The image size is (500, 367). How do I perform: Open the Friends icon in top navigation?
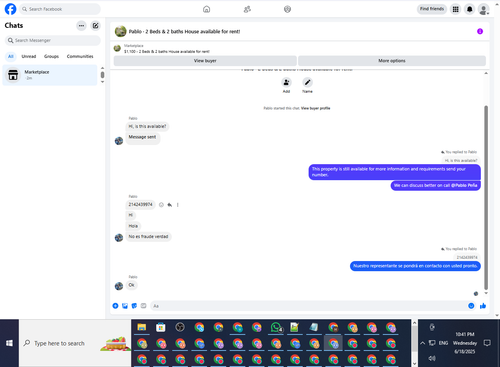(247, 9)
